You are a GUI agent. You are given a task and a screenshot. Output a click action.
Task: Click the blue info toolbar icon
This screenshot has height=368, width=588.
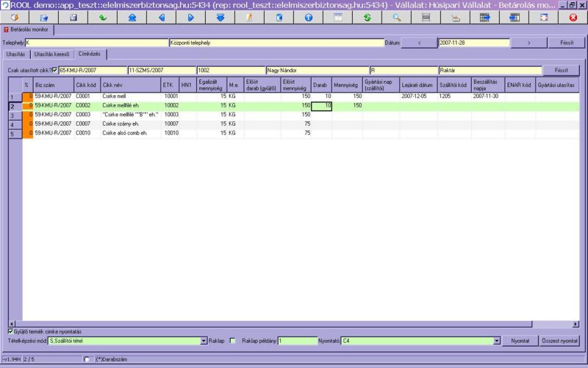(309, 17)
